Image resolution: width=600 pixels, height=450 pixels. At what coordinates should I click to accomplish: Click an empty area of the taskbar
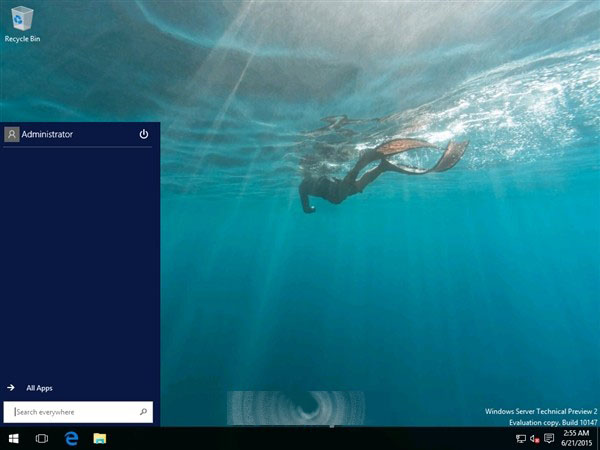(300, 439)
